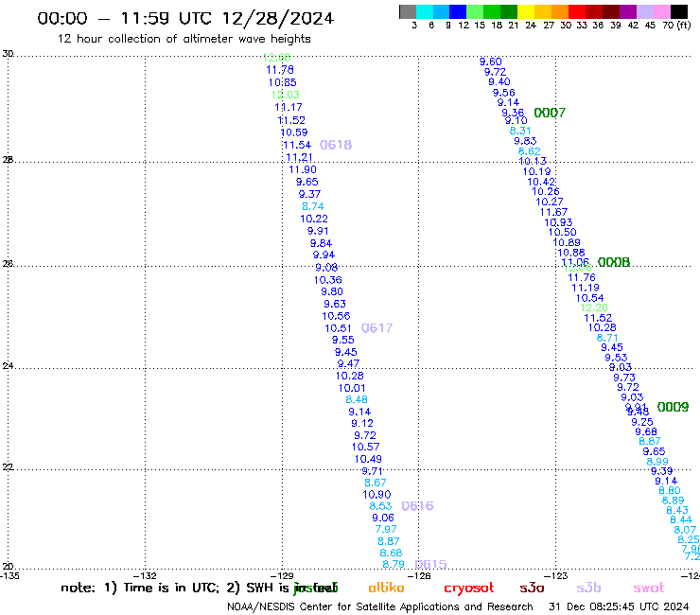Select the light blue value 8.31

pos(520,131)
